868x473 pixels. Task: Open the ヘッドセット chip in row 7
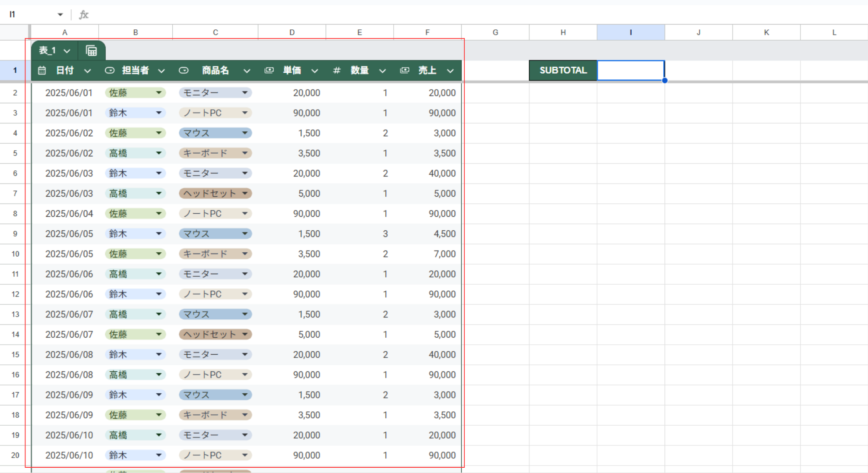(215, 194)
